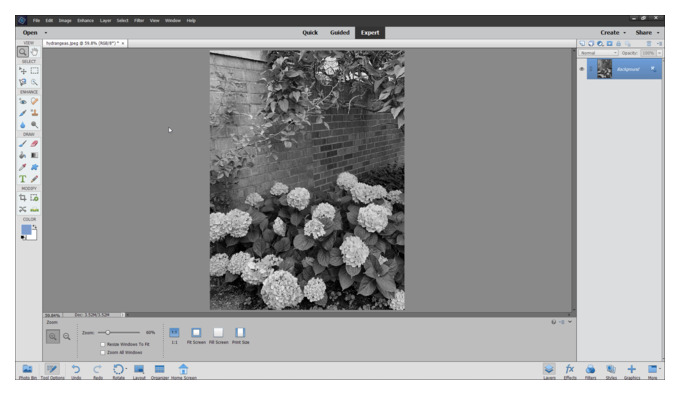Toggle the Photo Bin panel
Screen dimensions: 680x395
click(27, 372)
